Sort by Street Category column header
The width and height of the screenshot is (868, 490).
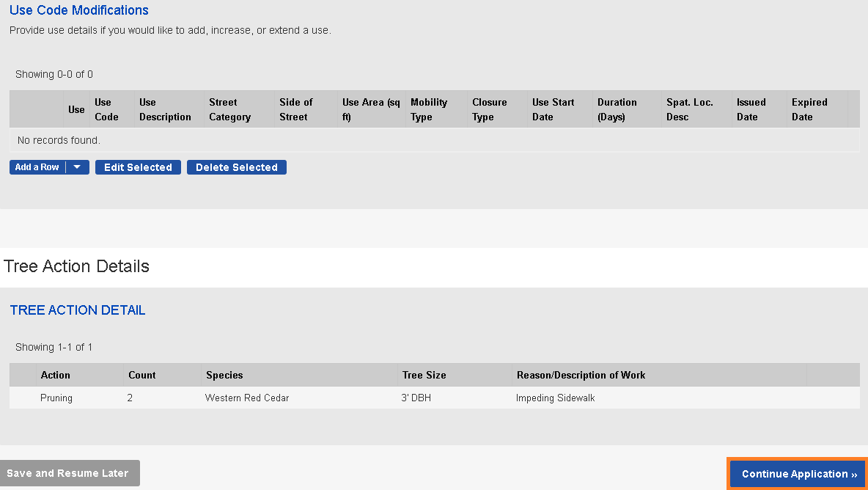pyautogui.click(x=229, y=109)
